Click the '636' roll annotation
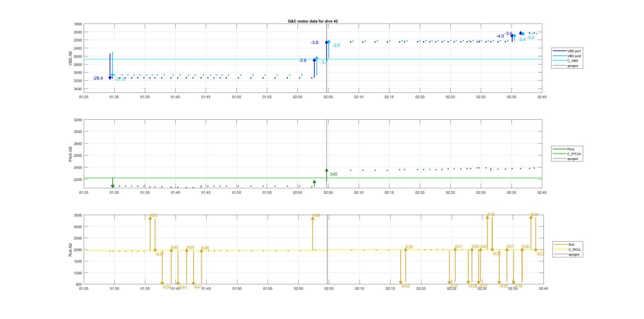Viewport: 644px width, 319px height. coord(526,247)
